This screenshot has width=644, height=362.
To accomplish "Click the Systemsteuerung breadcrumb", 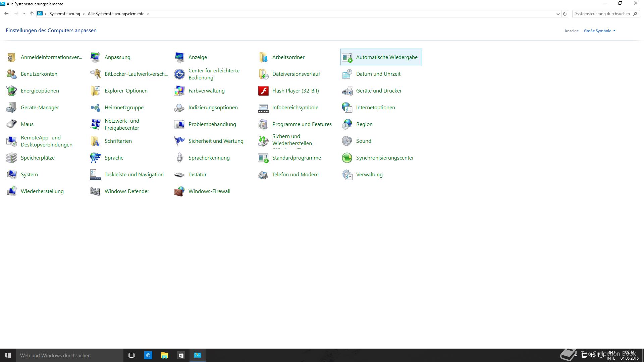I will (x=65, y=14).
